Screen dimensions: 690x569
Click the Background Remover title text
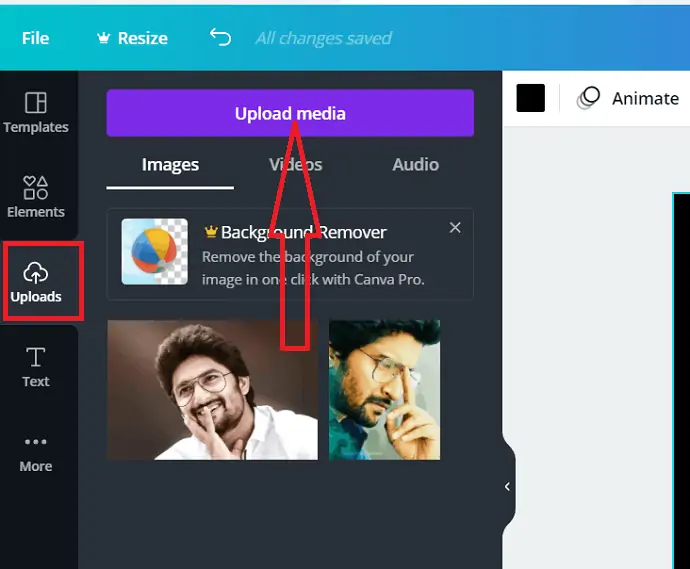[303, 232]
